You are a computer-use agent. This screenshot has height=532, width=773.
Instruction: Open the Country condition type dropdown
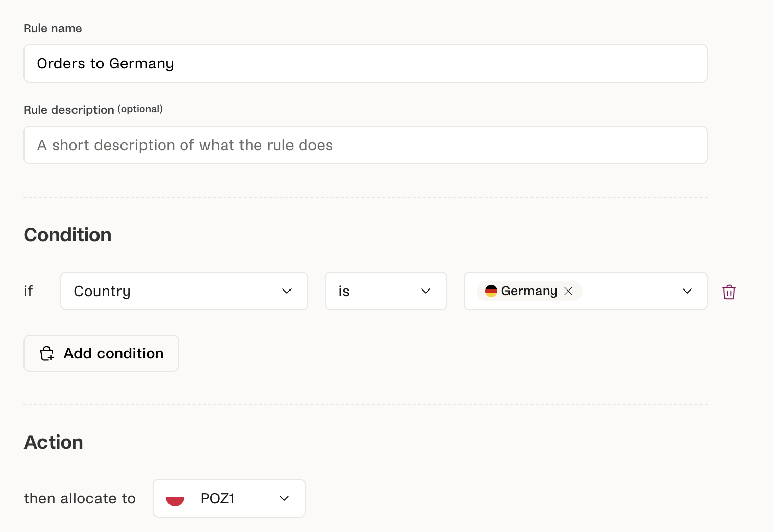174,291
